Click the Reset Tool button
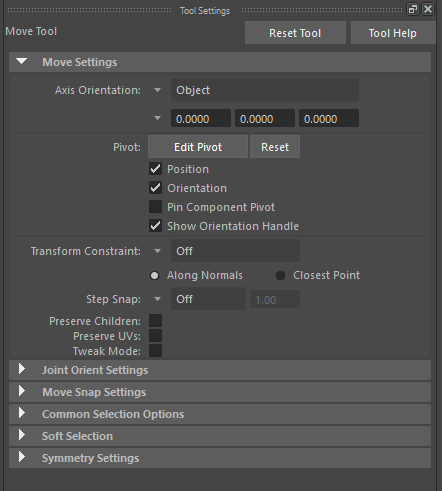442x491 pixels. tap(295, 33)
